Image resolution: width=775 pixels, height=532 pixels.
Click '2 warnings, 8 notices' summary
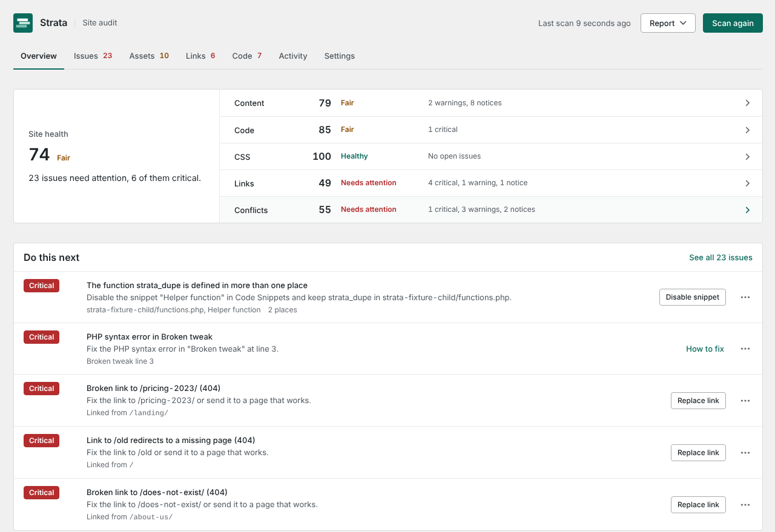coord(465,103)
